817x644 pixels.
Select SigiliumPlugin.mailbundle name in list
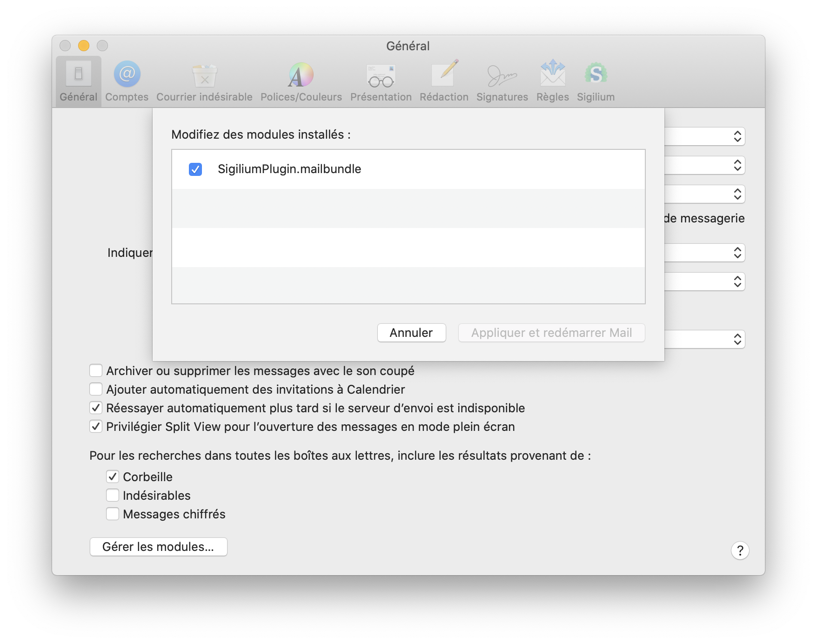point(289,169)
